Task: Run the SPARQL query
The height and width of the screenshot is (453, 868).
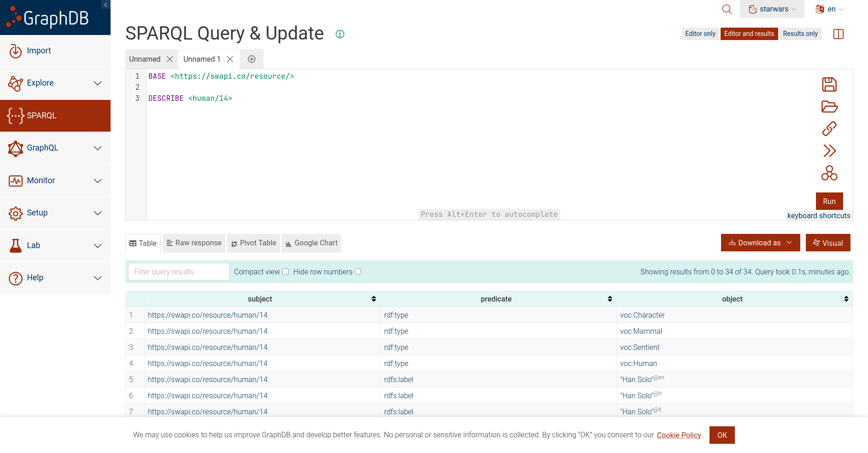Action: click(829, 201)
